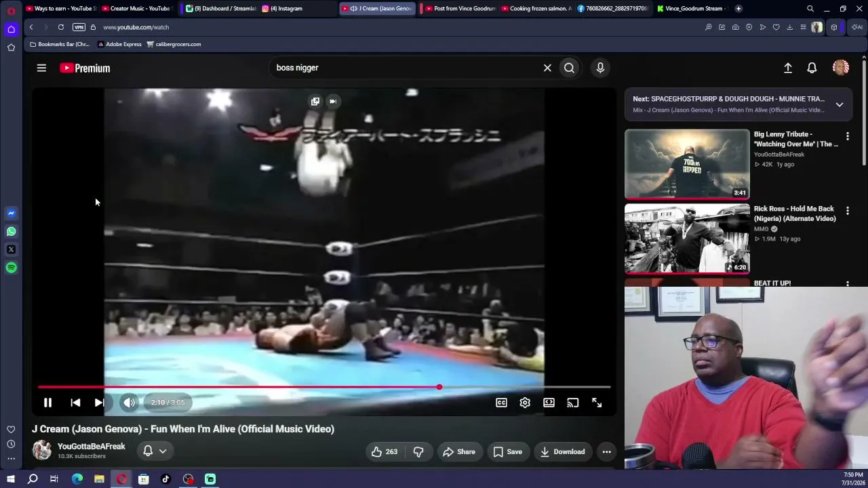Toggle the Opera VPN badge
The height and width of the screenshot is (488, 868).
coord(79,27)
